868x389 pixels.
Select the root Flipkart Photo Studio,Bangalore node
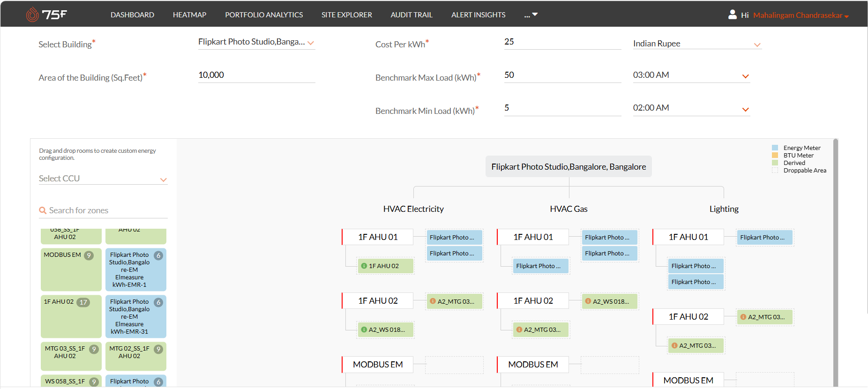pos(569,166)
